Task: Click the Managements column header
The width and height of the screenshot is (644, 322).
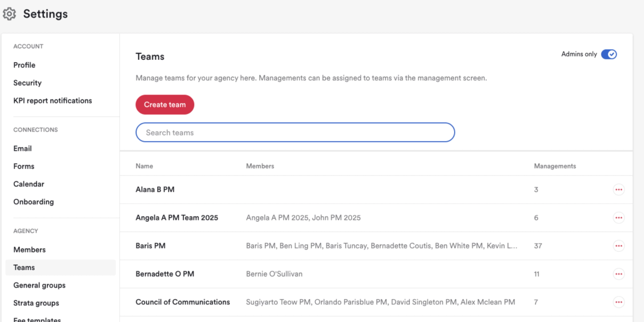Action: [555, 166]
